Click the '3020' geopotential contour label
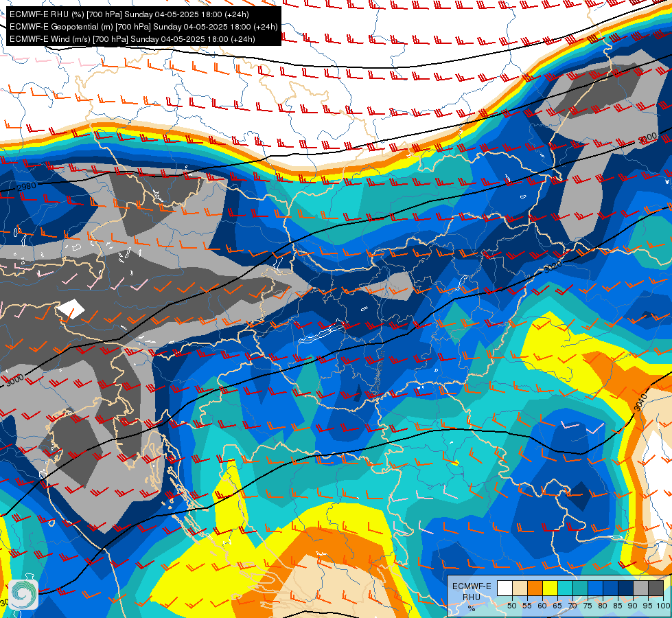672x618 pixels. 553,266
